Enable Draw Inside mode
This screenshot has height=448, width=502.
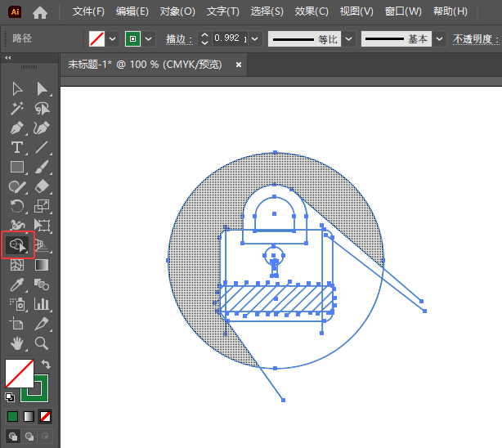45,437
